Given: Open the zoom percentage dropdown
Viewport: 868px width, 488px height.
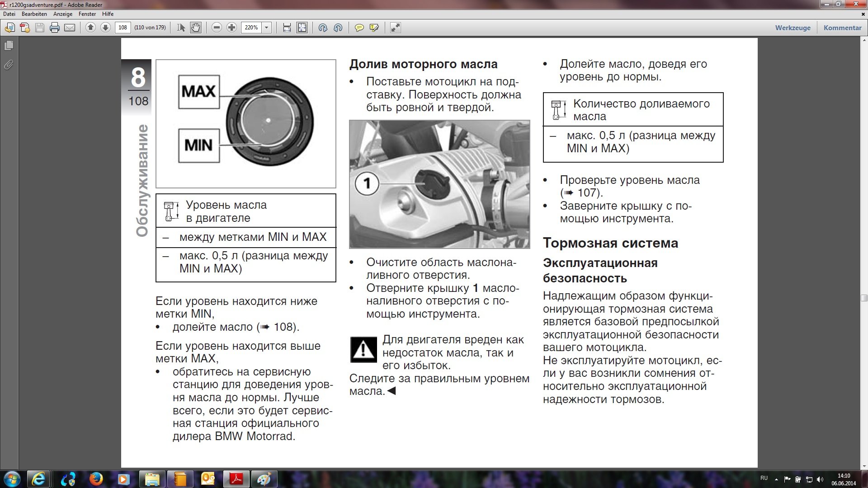Looking at the screenshot, I should pos(267,28).
